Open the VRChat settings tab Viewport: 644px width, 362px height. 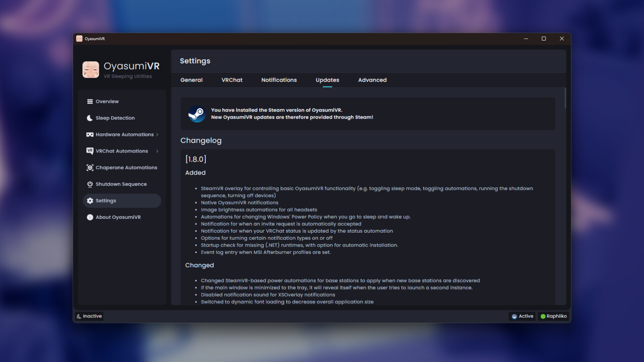(232, 80)
